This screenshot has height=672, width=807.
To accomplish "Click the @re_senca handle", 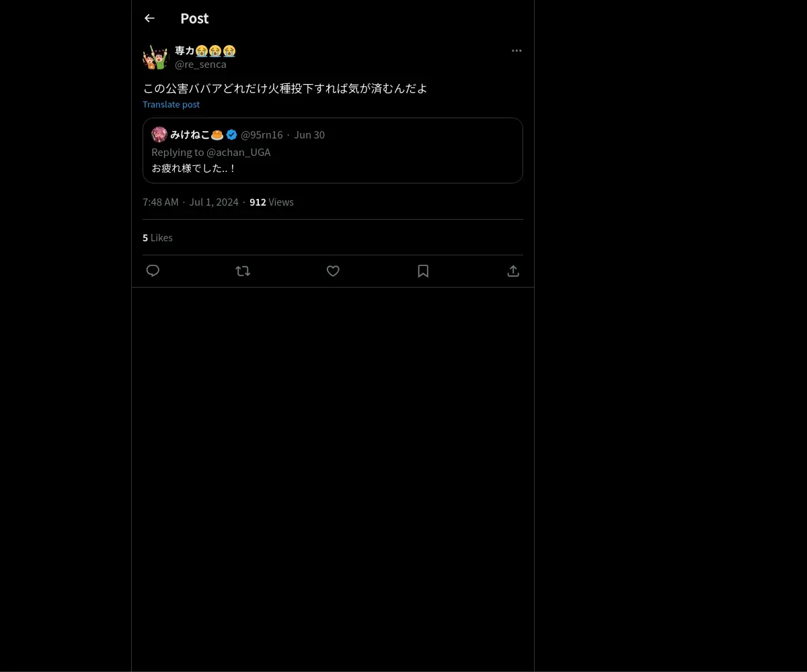I will pyautogui.click(x=200, y=65).
